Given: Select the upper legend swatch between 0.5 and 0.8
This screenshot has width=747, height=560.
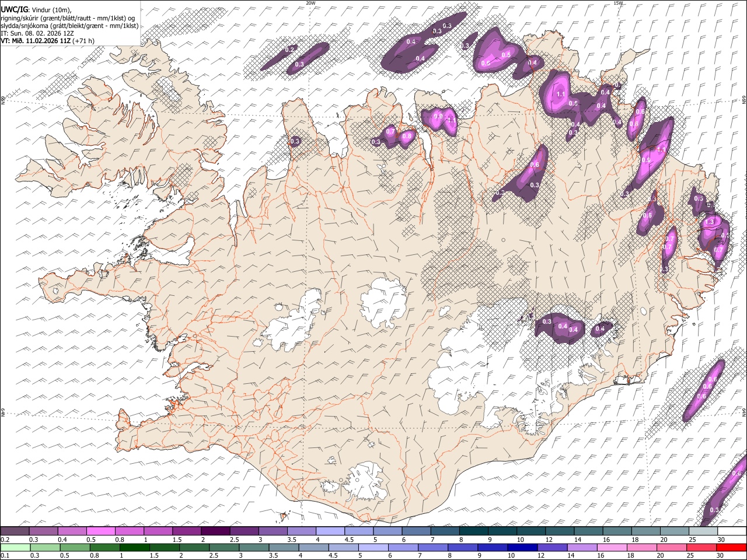Looking at the screenshot, I should coord(100,531).
